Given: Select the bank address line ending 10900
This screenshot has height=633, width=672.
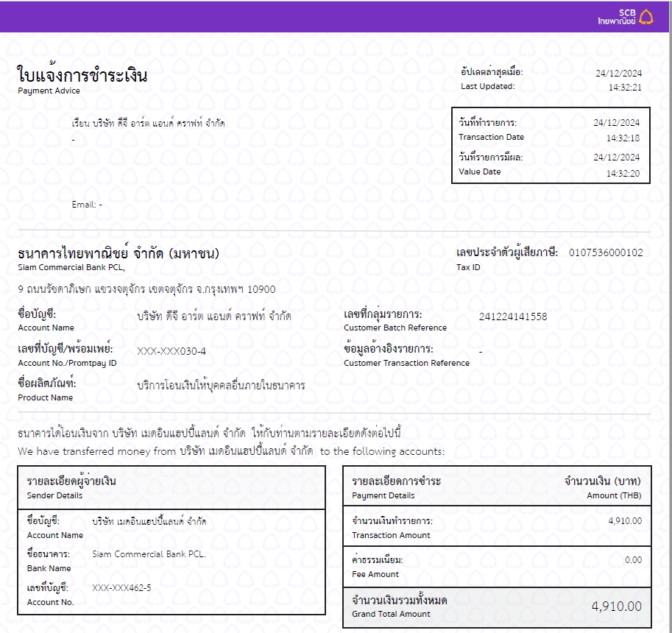Looking at the screenshot, I should pos(146,289).
